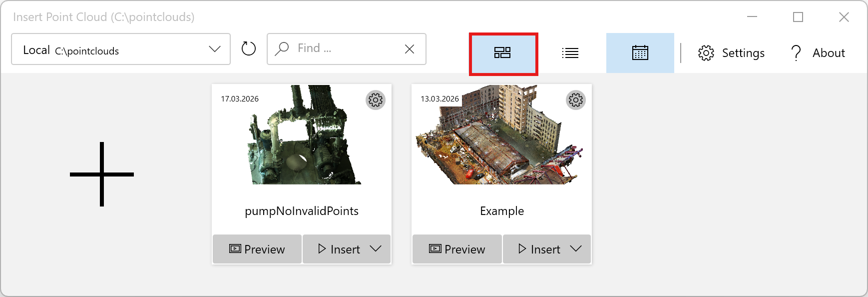Screen dimensions: 868x297
Task: Insert the pumpNoInvalidPoints point cloud
Action: coord(339,249)
